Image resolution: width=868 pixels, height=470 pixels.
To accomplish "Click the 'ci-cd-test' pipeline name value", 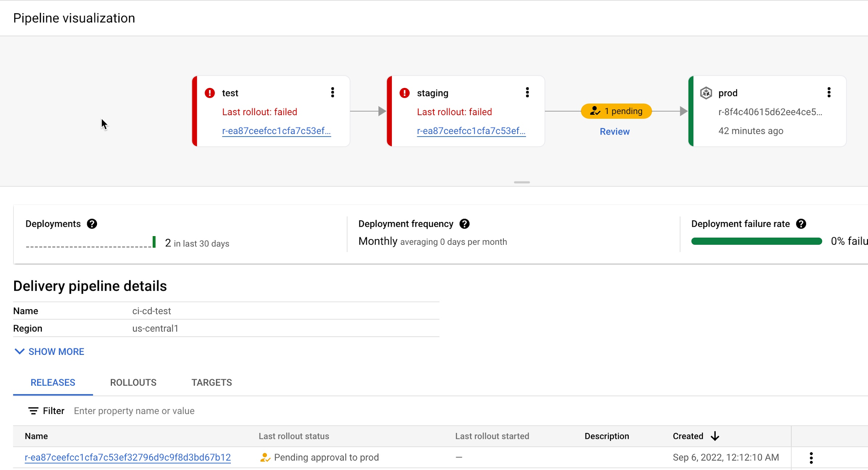I will click(152, 311).
